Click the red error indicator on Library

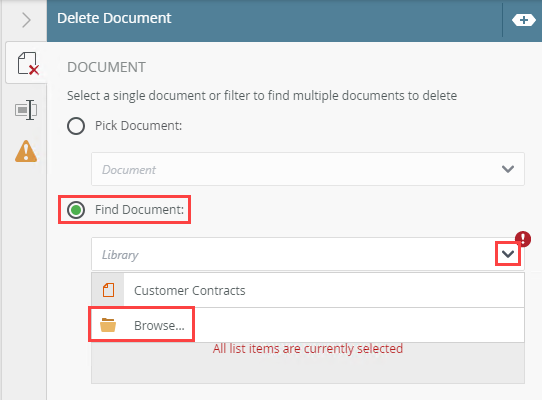point(523,239)
